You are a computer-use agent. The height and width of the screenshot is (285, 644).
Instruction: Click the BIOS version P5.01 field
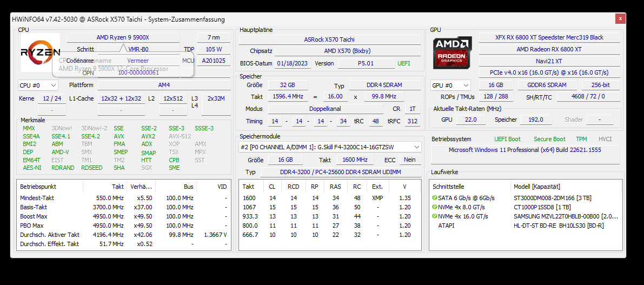tap(366, 64)
